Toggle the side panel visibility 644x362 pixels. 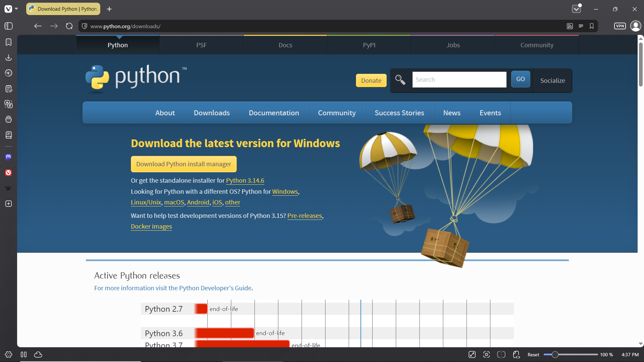click(x=9, y=26)
